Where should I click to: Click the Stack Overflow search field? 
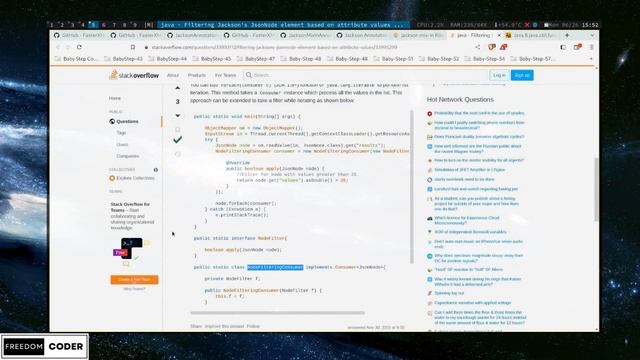coord(365,75)
